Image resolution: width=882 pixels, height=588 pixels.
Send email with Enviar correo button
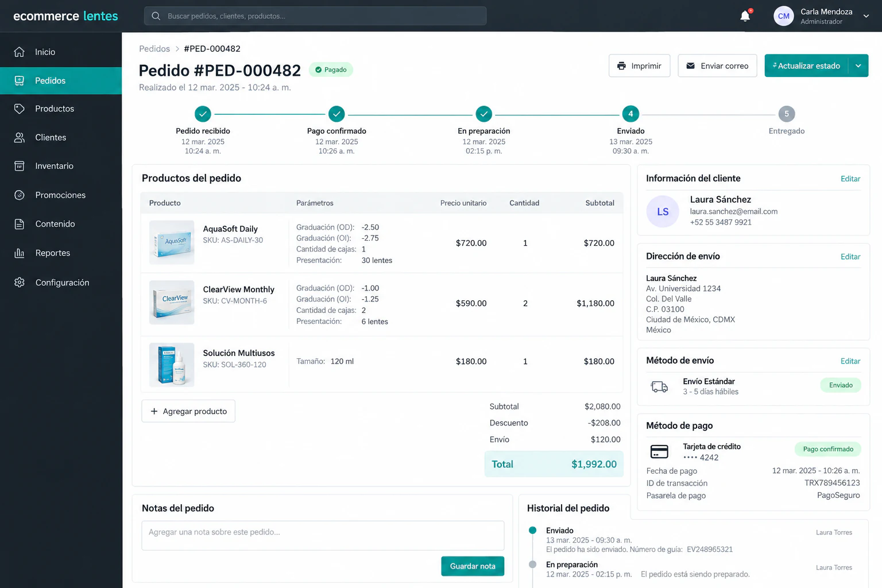pyautogui.click(x=717, y=65)
